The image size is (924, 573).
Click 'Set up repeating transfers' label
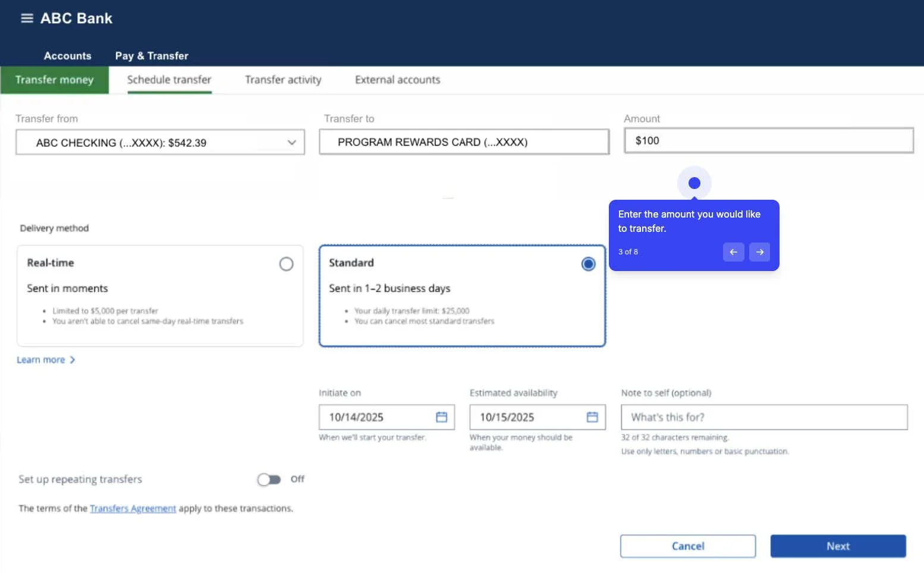click(80, 479)
